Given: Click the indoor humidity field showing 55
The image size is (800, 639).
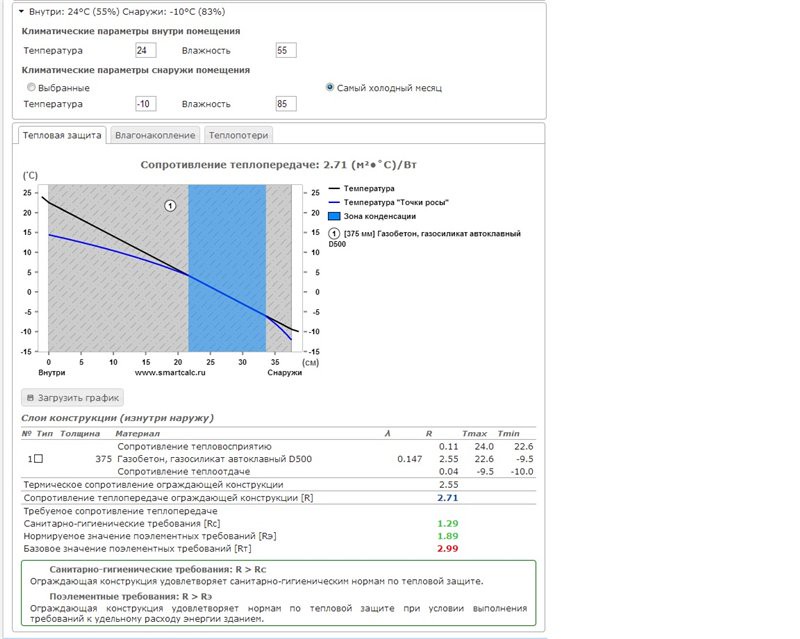Looking at the screenshot, I should (286, 50).
